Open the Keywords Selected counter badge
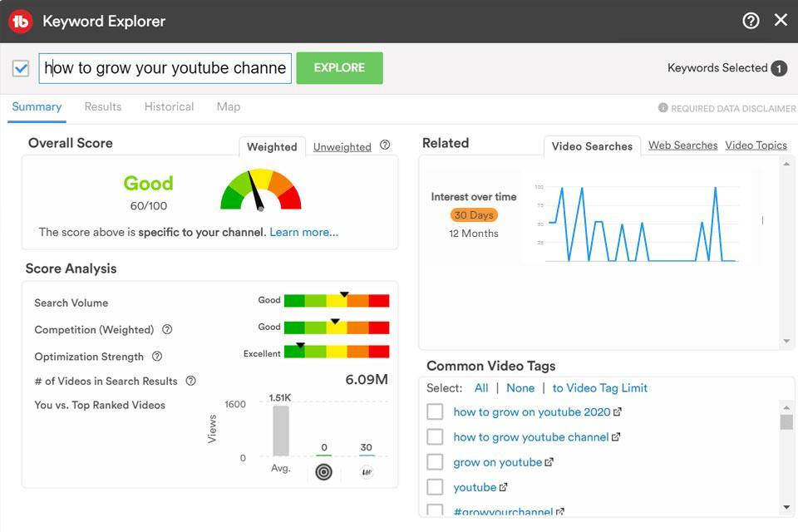This screenshot has height=532, width=798. click(779, 68)
